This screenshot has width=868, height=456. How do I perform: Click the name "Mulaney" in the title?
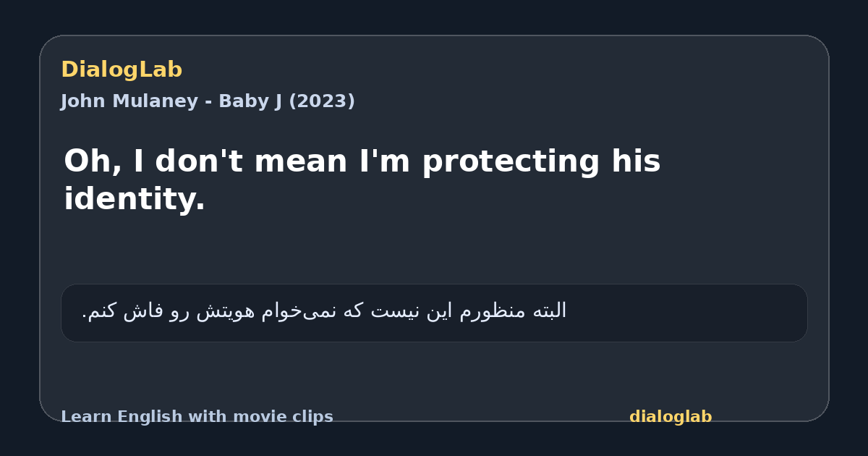coord(148,101)
